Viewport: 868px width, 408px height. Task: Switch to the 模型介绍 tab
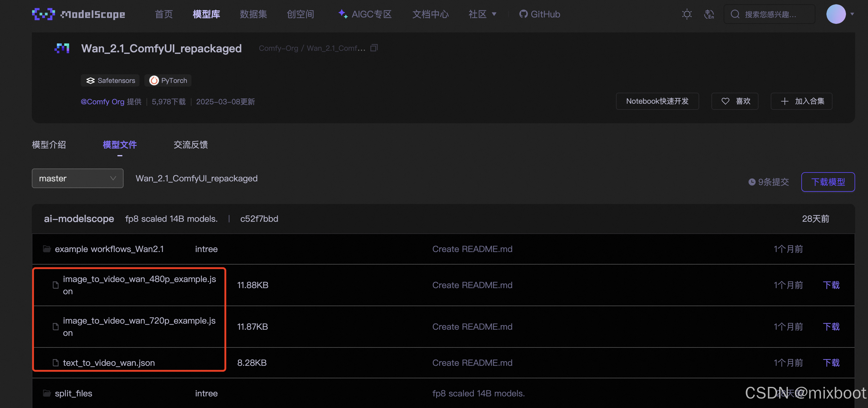coord(49,145)
